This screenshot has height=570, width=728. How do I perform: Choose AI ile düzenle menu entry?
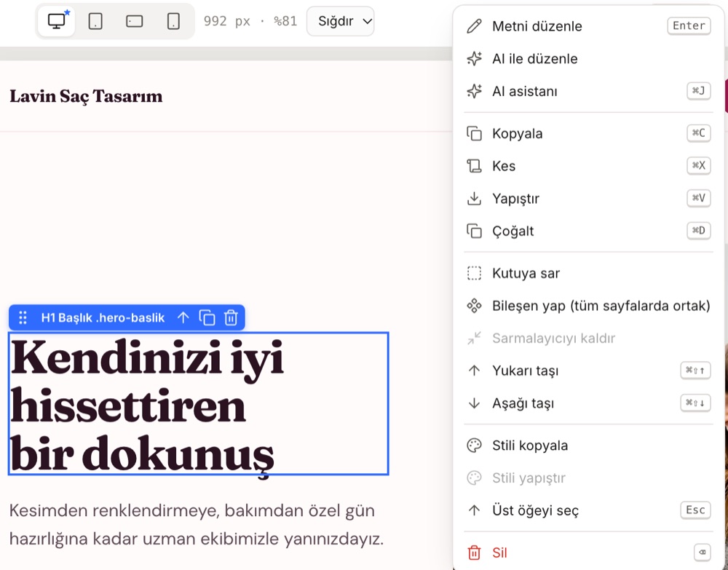point(588,58)
